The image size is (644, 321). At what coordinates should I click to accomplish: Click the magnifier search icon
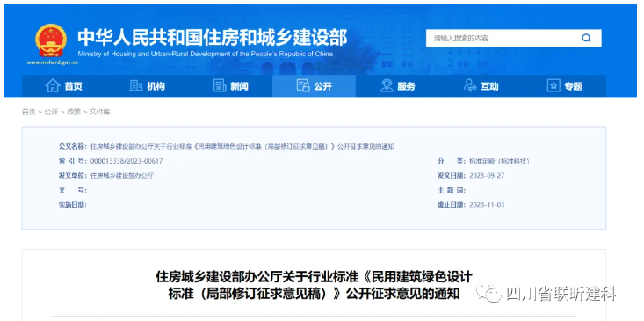click(x=586, y=38)
